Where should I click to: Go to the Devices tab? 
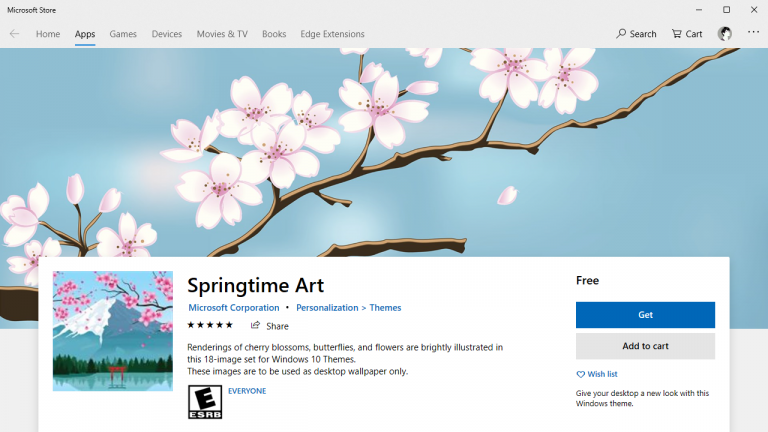click(x=167, y=34)
